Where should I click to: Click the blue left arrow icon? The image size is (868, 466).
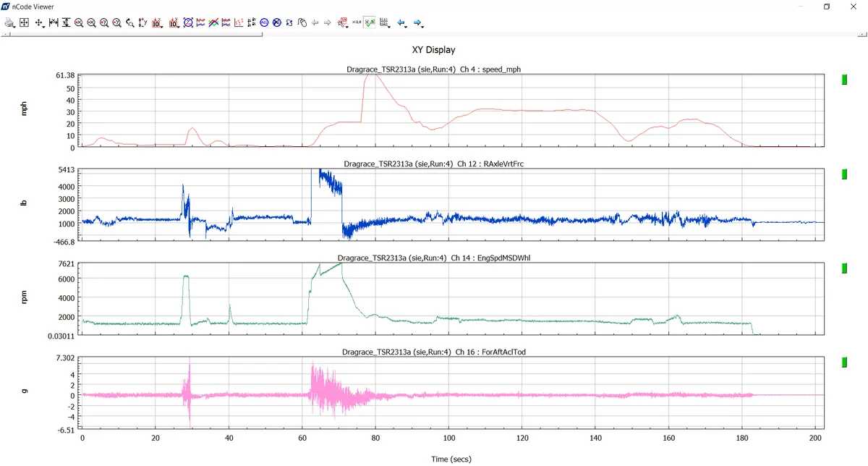click(x=401, y=22)
